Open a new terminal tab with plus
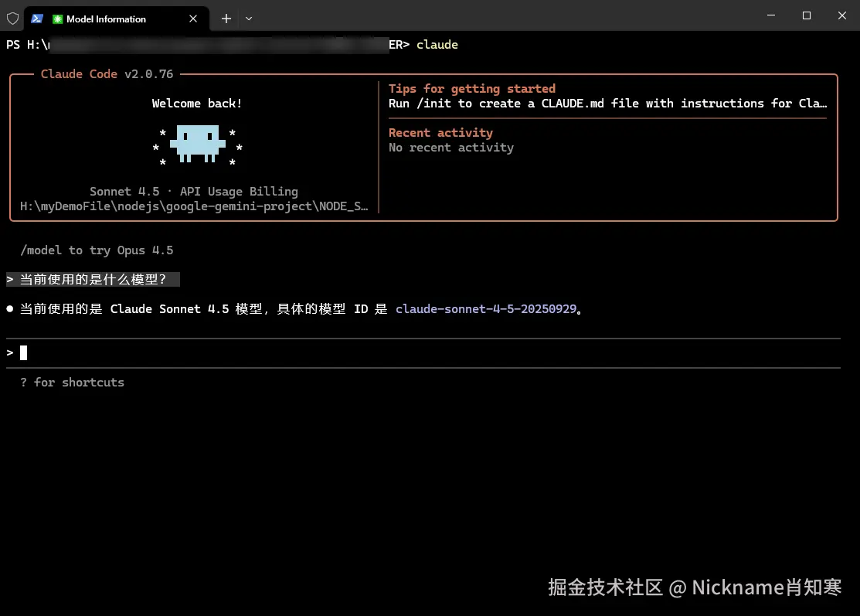This screenshot has width=860, height=616. (226, 19)
